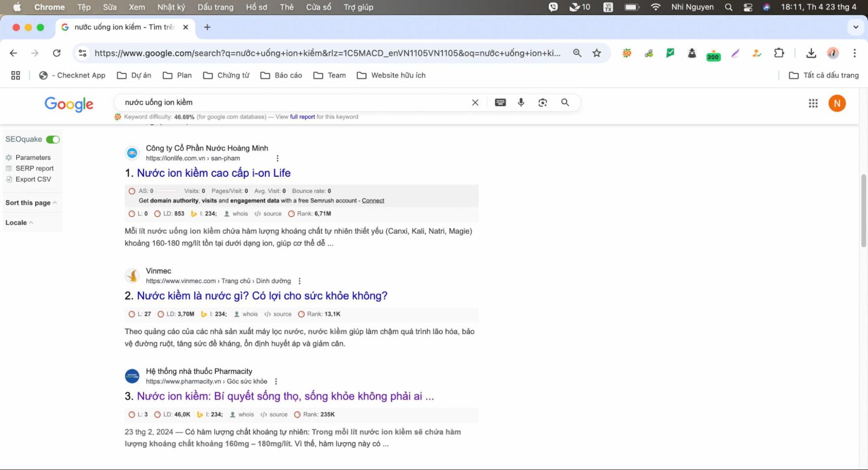Open the Extensions puzzle icon
868x470 pixels.
(x=779, y=53)
